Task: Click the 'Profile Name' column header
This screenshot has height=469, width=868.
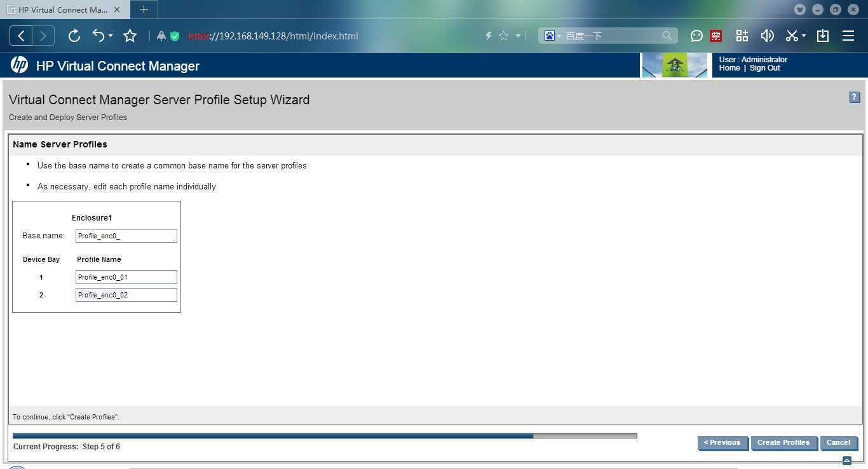Action: pyautogui.click(x=99, y=259)
